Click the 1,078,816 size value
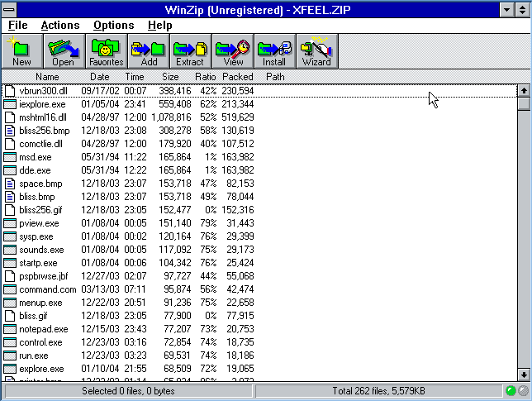Viewport: 532px width, 401px height. (x=171, y=117)
